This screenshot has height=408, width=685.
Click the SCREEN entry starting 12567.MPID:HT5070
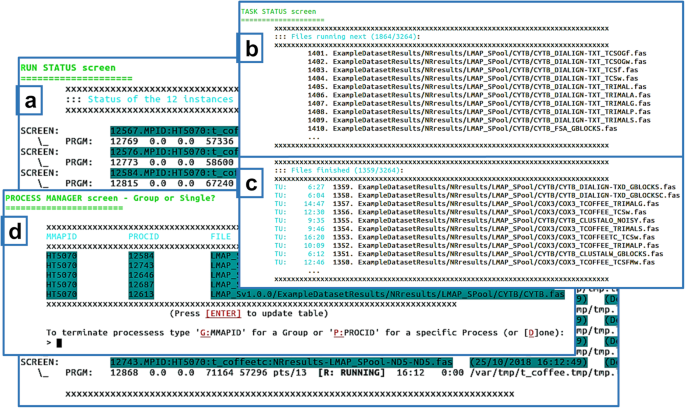[x=174, y=131]
